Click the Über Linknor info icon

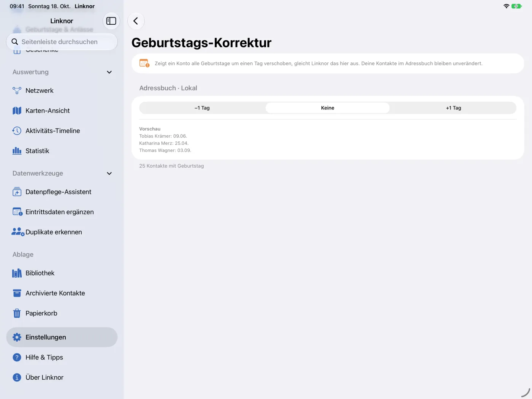pyautogui.click(x=17, y=378)
